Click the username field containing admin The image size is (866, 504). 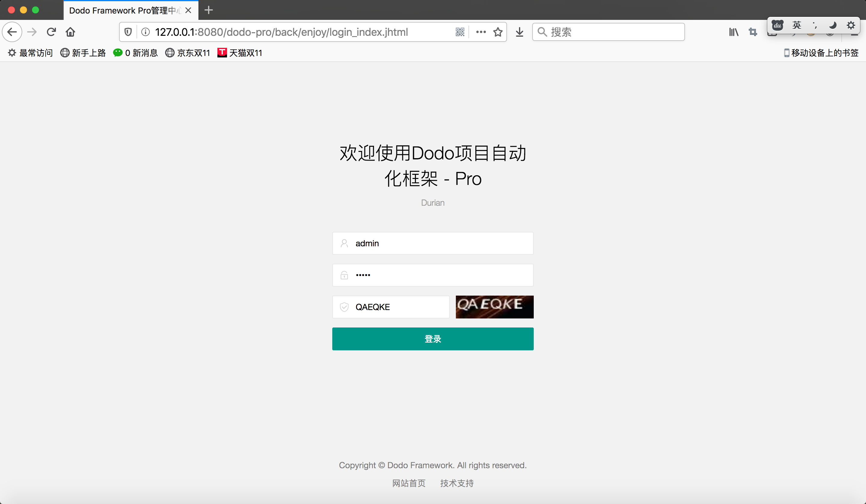[x=433, y=243]
